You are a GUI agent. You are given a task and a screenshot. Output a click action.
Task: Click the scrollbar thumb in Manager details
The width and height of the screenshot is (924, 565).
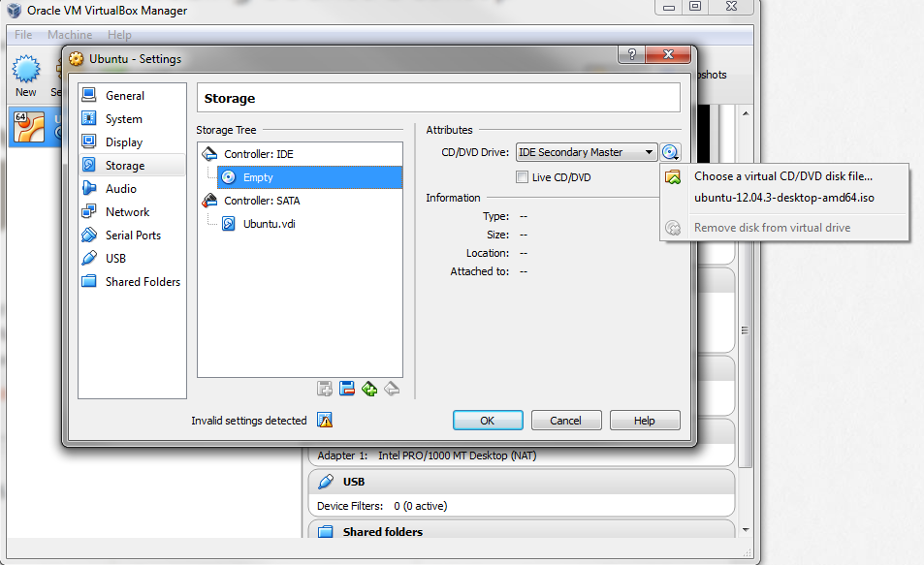(x=746, y=330)
